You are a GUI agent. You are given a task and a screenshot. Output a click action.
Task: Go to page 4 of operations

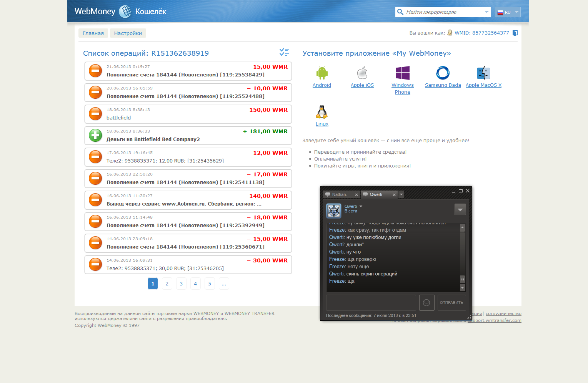click(x=195, y=284)
